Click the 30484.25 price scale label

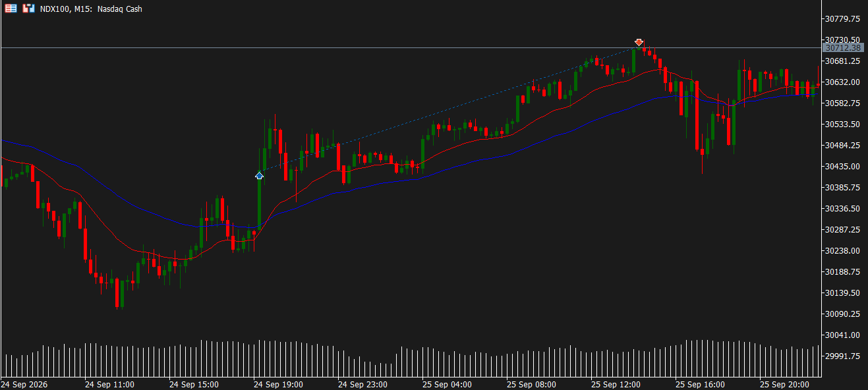(842, 145)
